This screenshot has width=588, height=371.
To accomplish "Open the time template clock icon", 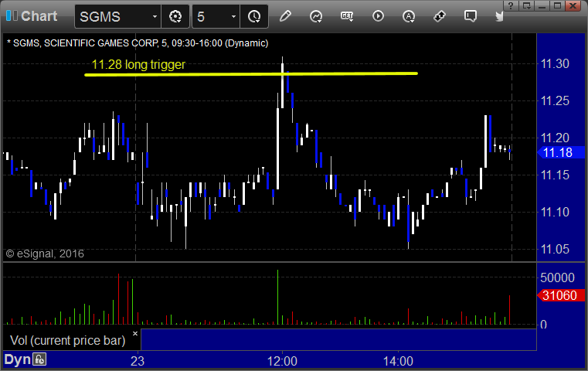I will click(254, 16).
